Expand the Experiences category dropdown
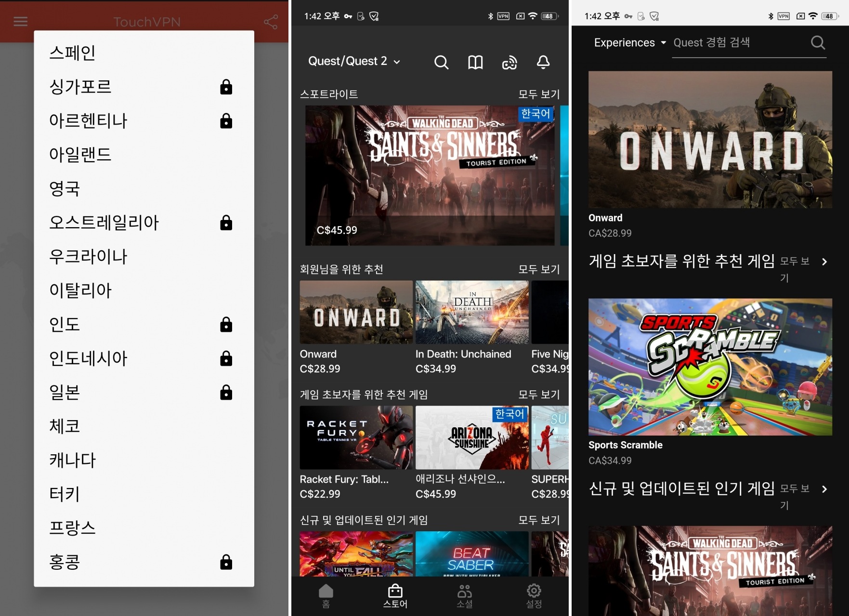 point(630,42)
